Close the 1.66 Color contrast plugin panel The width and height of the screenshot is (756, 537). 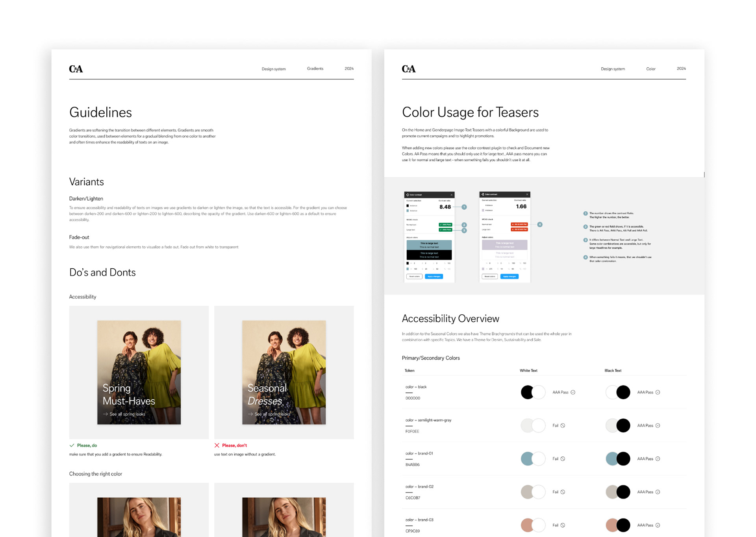[527, 194]
